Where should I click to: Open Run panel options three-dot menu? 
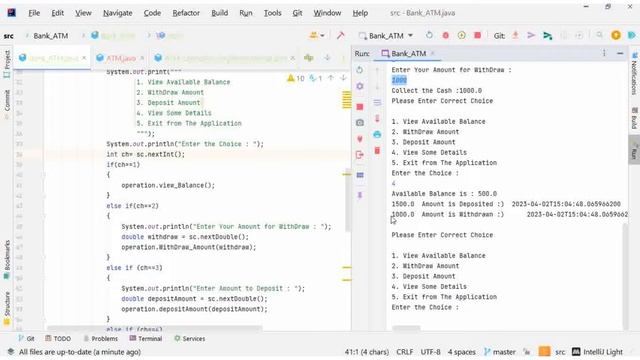click(604, 53)
